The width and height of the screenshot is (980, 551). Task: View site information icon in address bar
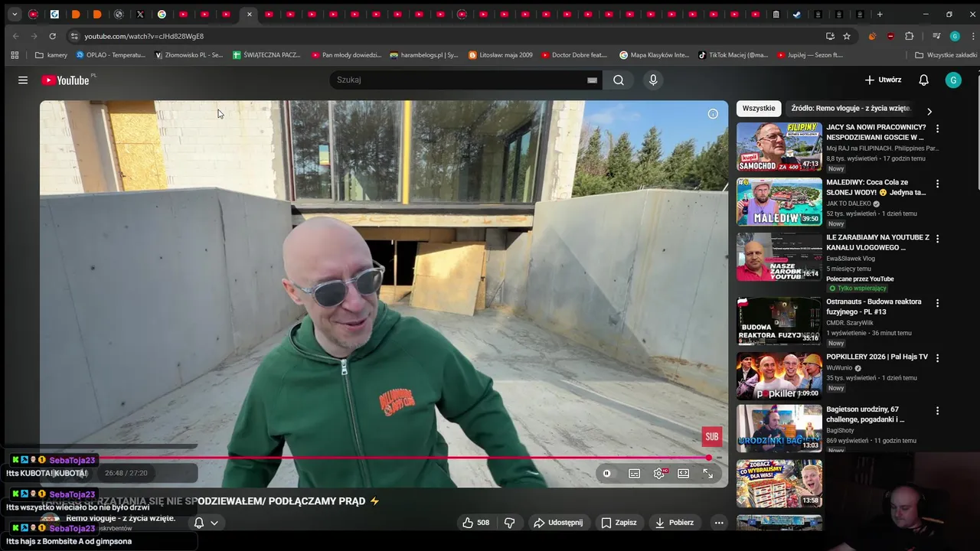point(73,36)
